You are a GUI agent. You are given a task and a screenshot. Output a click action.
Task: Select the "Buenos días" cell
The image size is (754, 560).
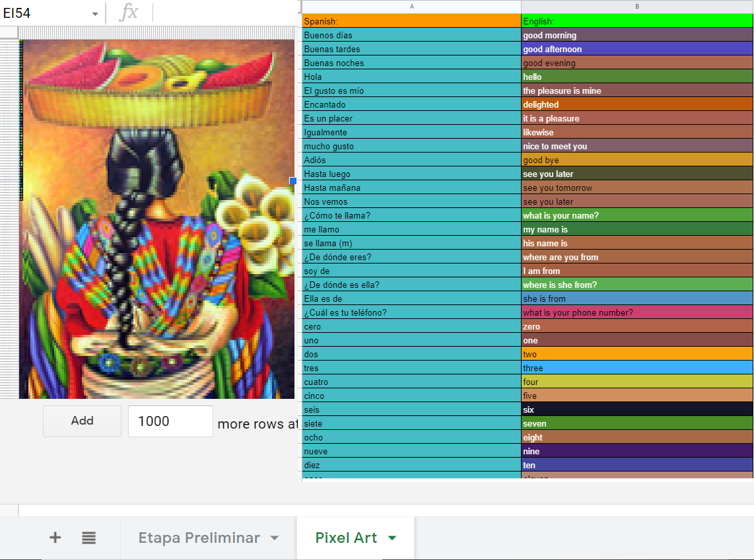411,35
